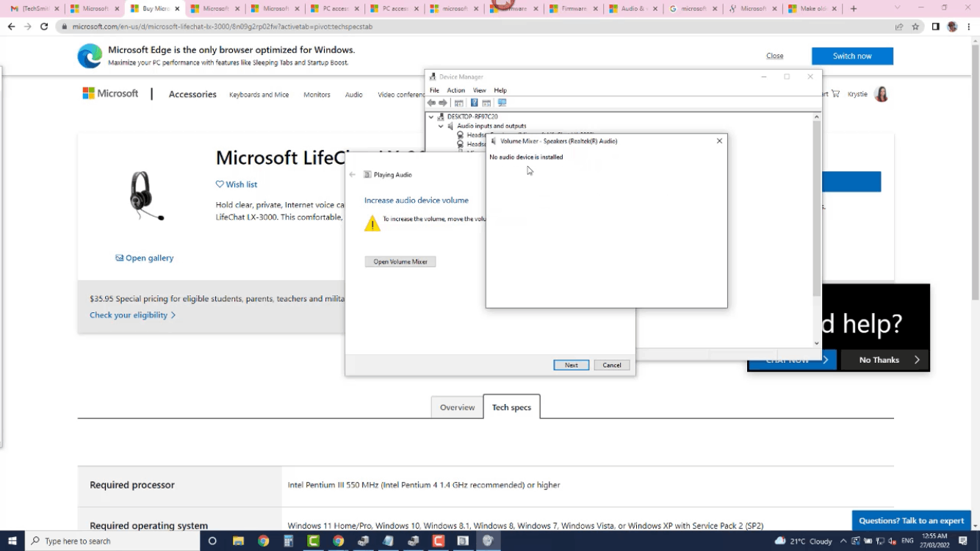Click the shopping cart icon on the Microsoft page
Screen dimensions: 980x551
[x=835, y=94]
